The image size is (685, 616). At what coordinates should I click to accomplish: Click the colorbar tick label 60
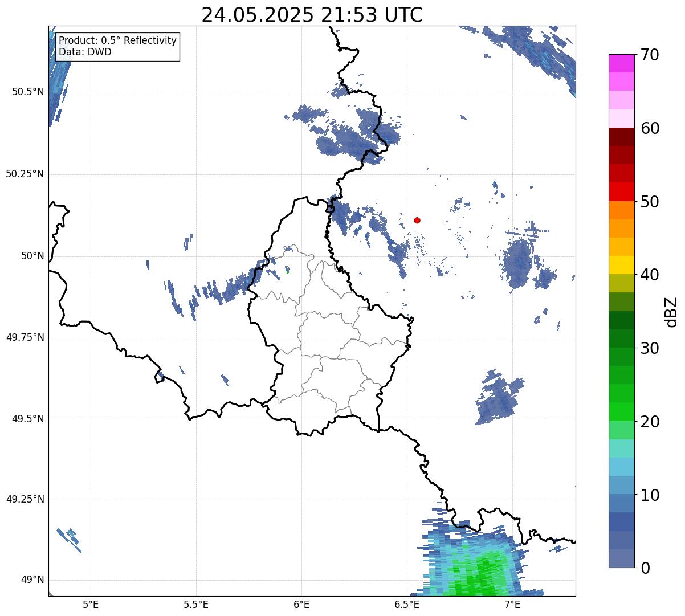pos(650,128)
